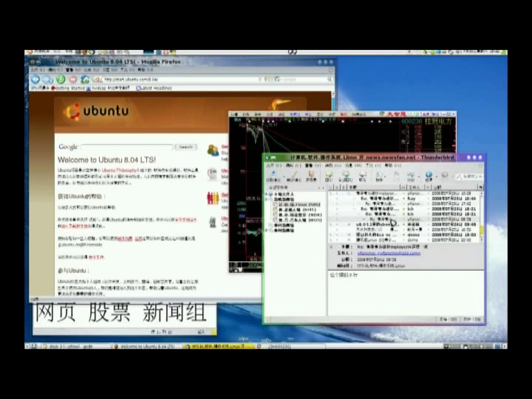The width and height of the screenshot is (532, 399).
Task: Click the Firefox window title bar text
Action: click(118, 62)
